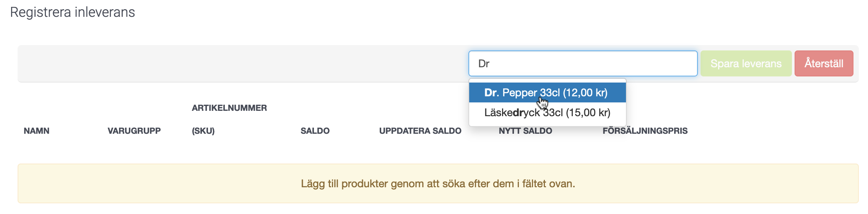Focus the product search field containing Dr
The image size is (868, 214).
[x=583, y=63]
